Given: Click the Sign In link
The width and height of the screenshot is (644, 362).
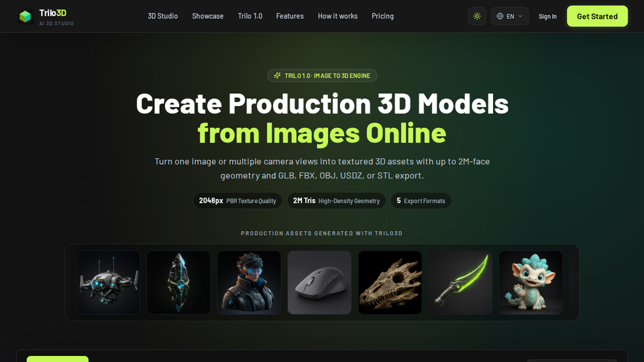Looking at the screenshot, I should point(547,16).
